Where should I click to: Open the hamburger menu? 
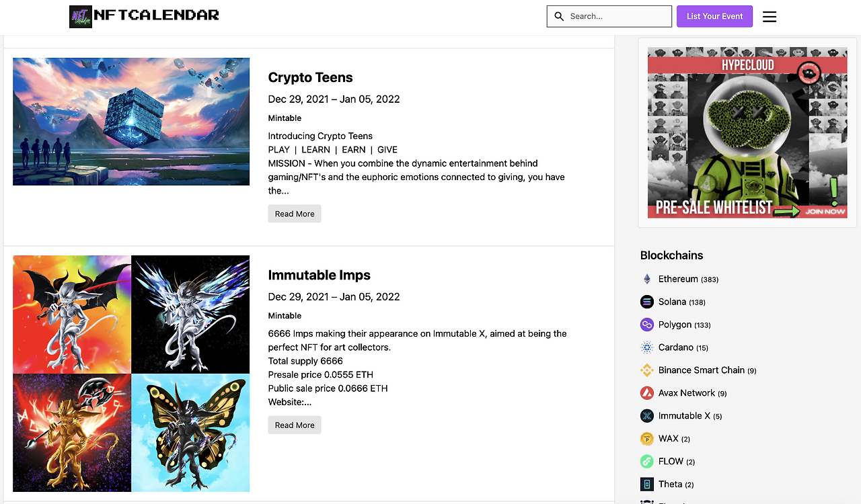pos(770,17)
